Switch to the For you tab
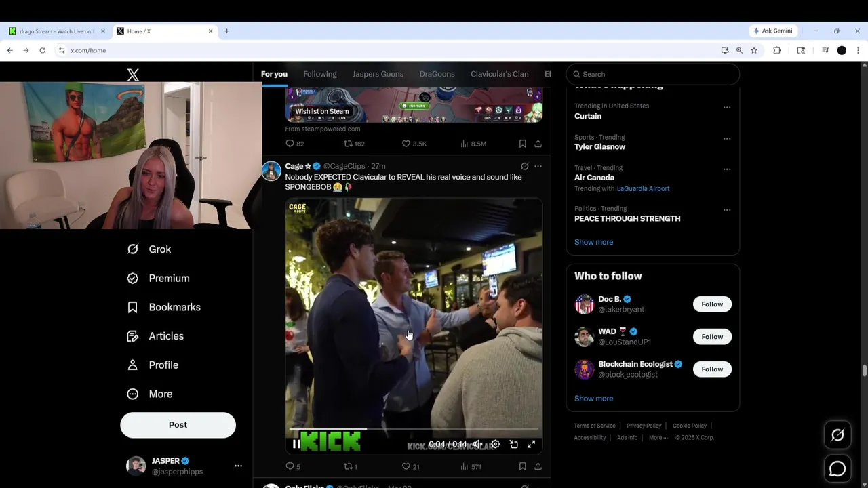 [274, 74]
